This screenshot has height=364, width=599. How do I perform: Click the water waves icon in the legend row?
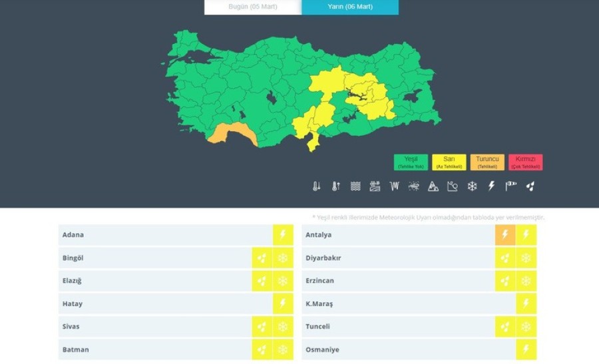tap(355, 186)
